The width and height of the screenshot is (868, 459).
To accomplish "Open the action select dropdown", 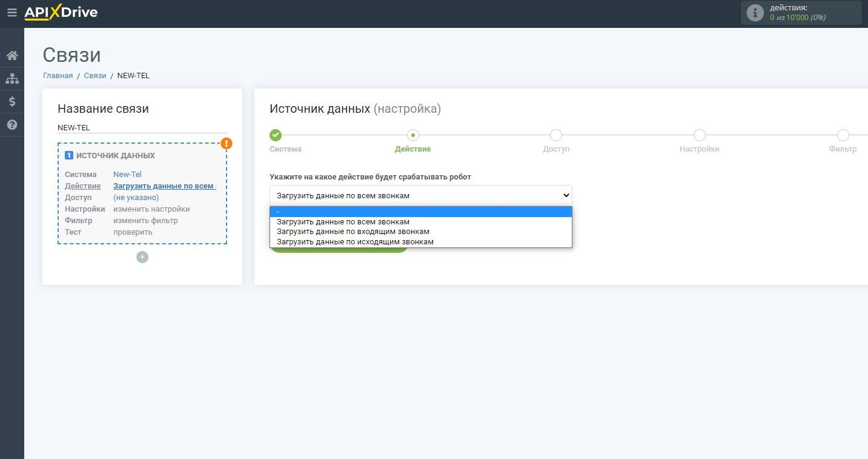I will tap(421, 195).
